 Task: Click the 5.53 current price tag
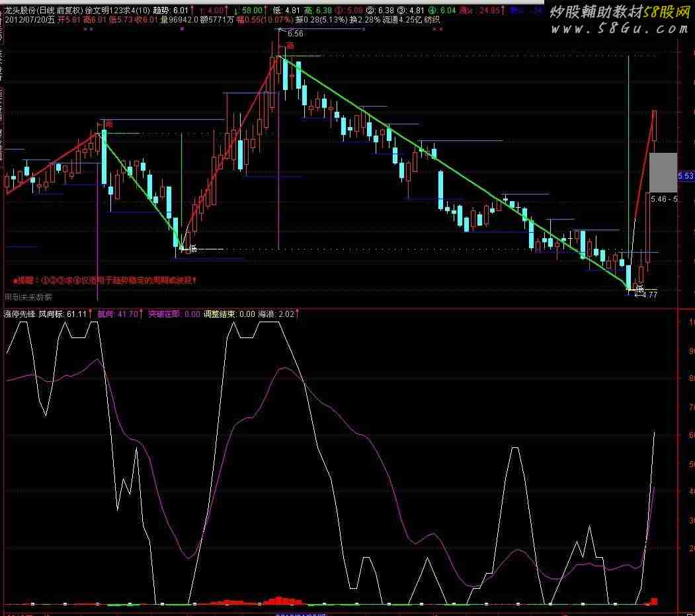click(x=686, y=176)
